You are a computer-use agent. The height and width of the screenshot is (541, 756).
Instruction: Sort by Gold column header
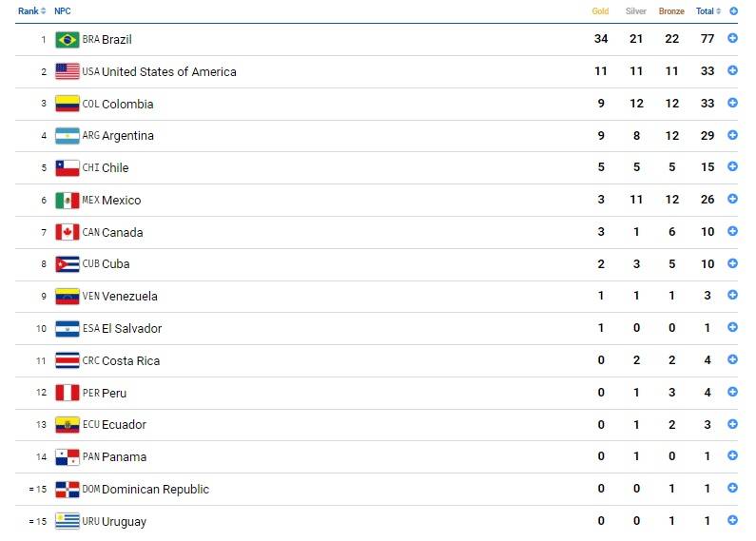600,11
